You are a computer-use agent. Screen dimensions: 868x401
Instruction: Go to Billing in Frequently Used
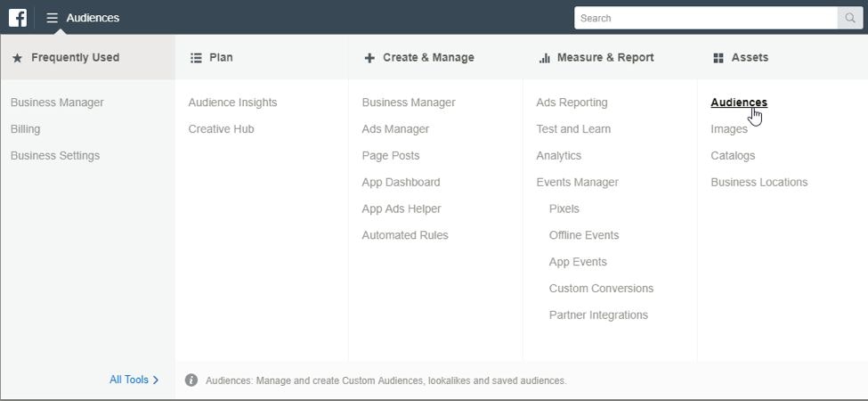(25, 129)
